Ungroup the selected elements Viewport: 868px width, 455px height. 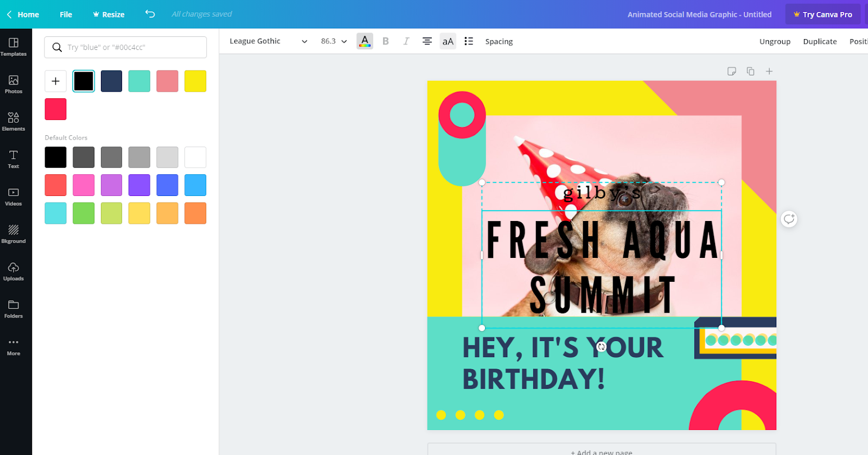point(775,41)
